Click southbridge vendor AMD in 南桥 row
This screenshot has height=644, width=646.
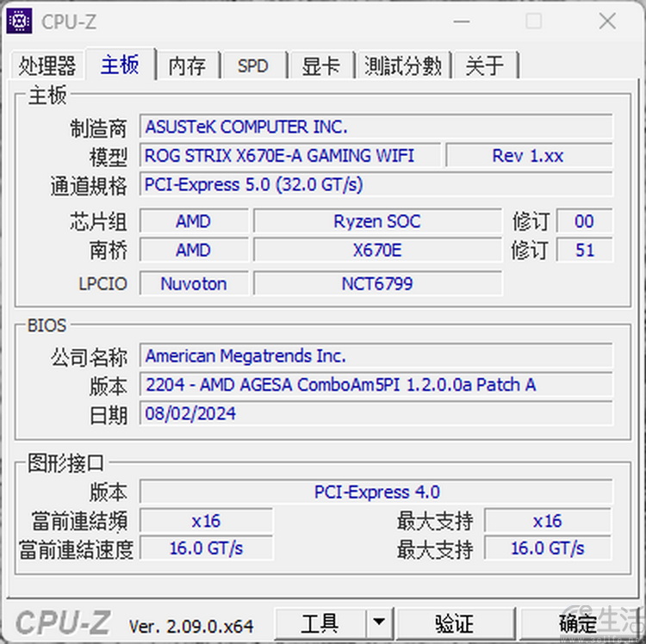[194, 250]
